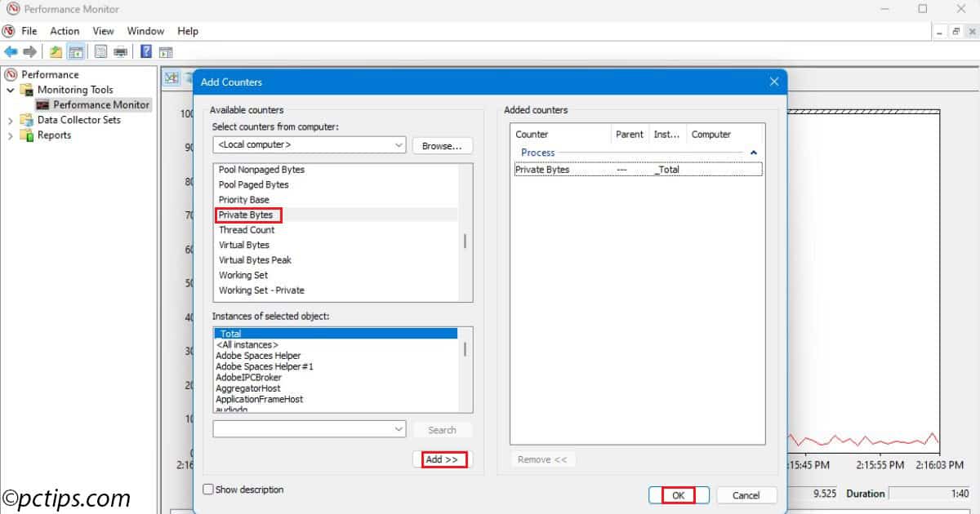Open the Help menu

click(188, 31)
